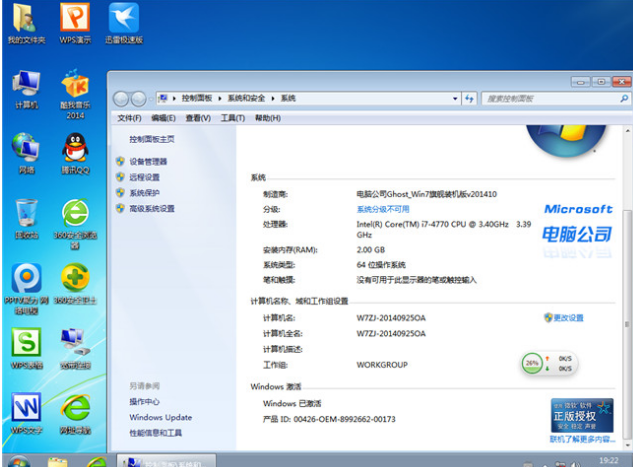Select the 网络 desktop icon
Screen dimensions: 633x467
27,153
